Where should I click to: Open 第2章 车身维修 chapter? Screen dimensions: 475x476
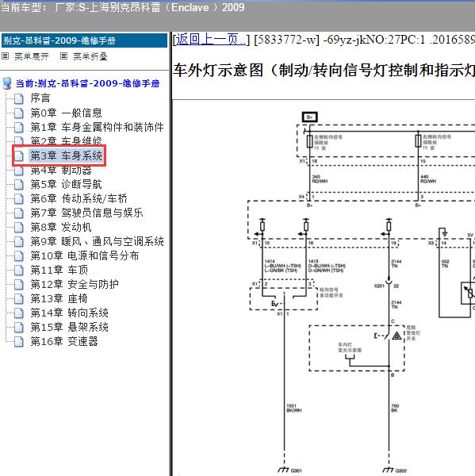click(66, 140)
